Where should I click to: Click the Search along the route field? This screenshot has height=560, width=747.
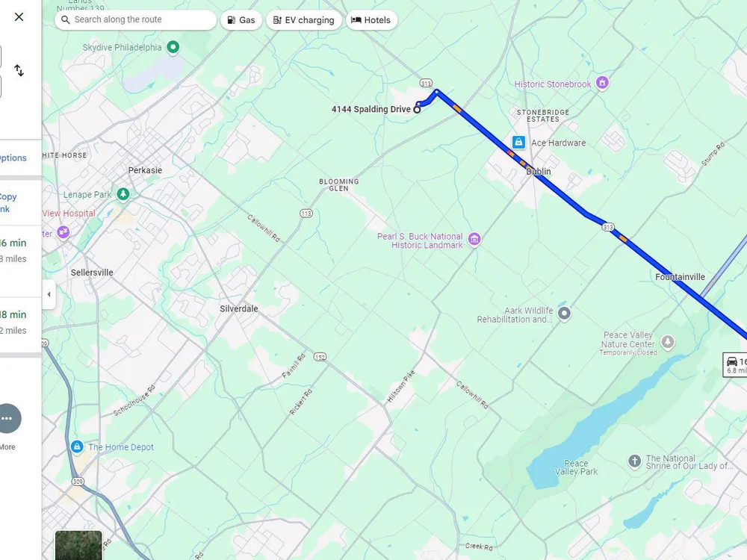point(136,20)
